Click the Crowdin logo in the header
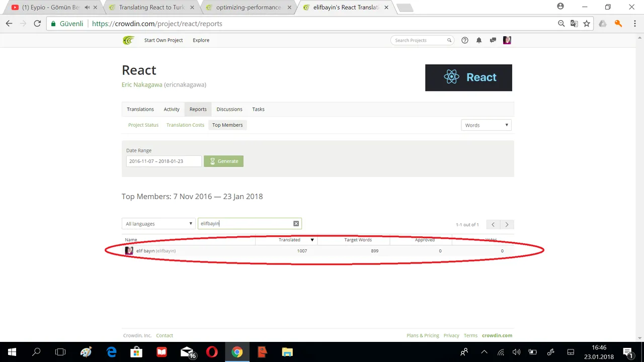Viewport: 644px width, 362px height. (128, 40)
